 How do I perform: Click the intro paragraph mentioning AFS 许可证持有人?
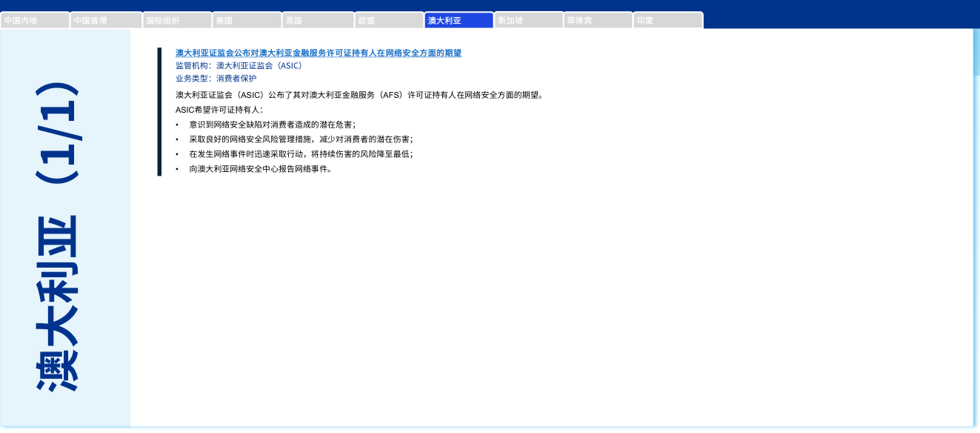pyautogui.click(x=359, y=95)
